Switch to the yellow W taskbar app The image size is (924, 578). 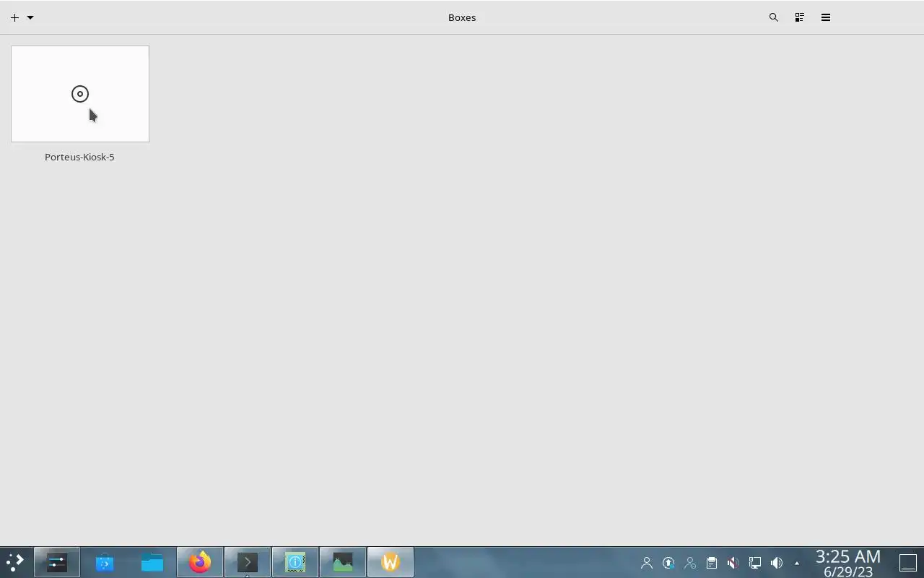point(391,562)
